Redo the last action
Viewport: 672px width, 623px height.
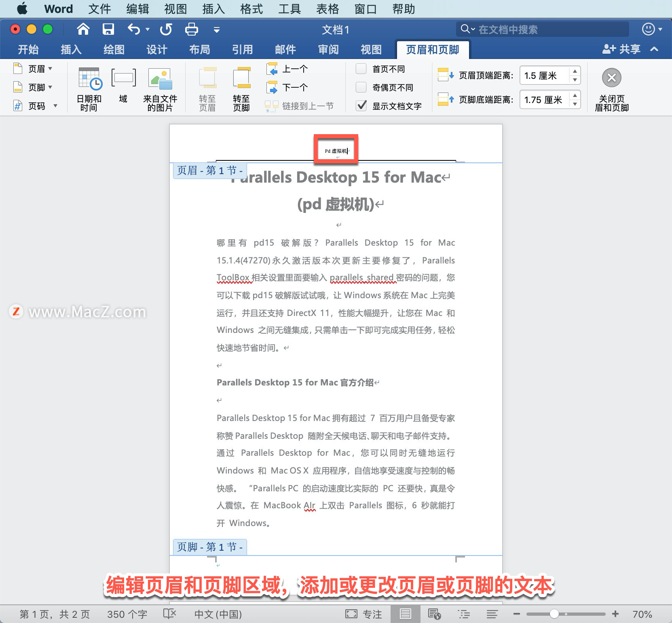tap(166, 29)
